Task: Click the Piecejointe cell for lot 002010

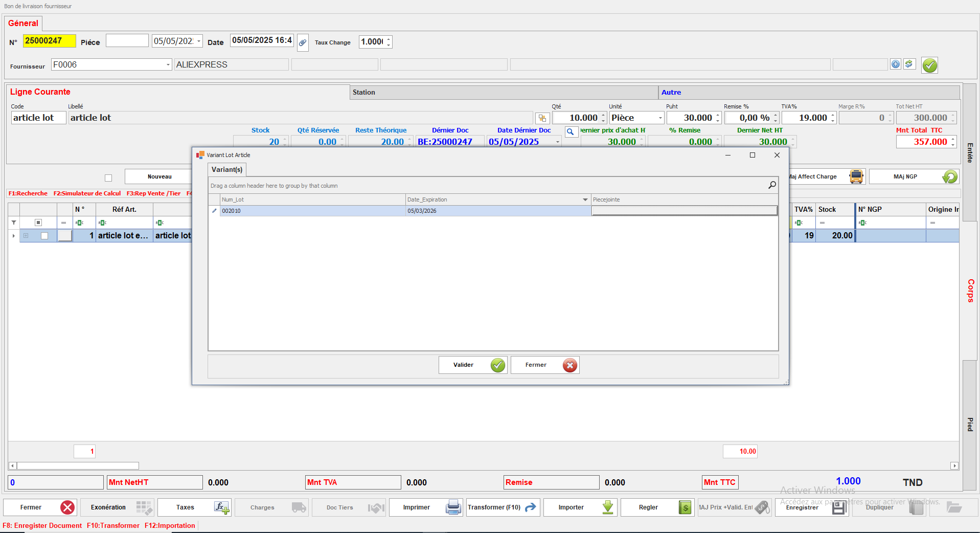Action: [x=684, y=211]
